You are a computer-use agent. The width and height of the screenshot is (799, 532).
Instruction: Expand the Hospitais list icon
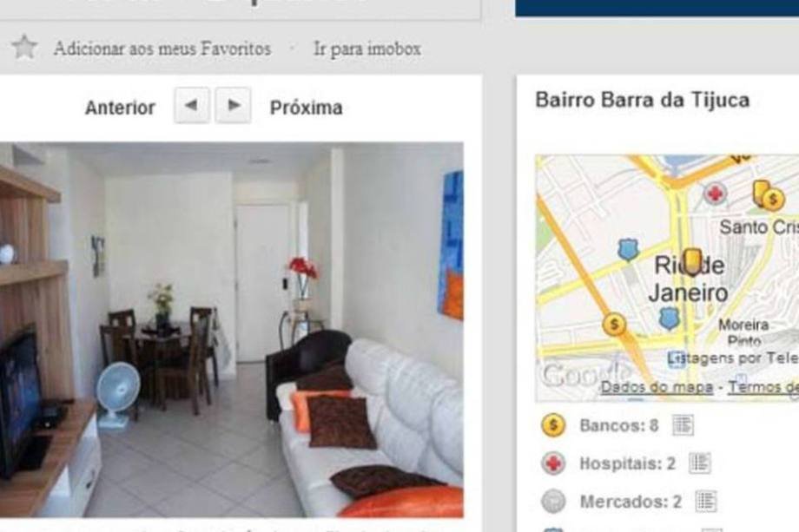click(x=700, y=463)
